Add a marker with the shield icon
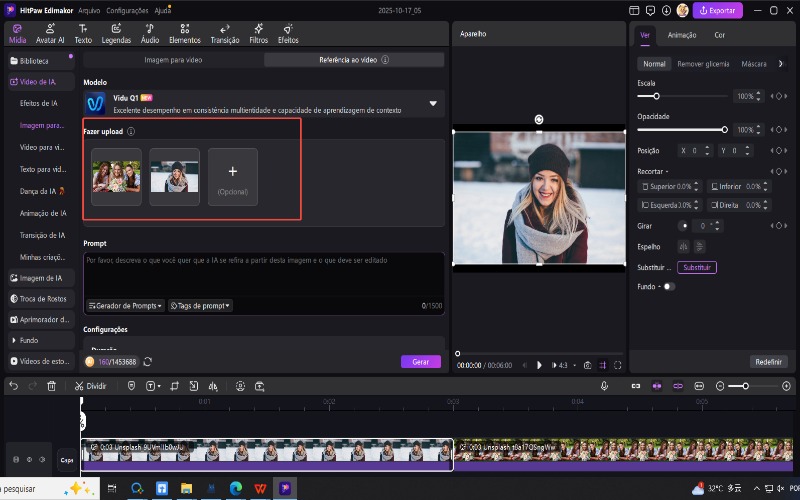 click(131, 386)
